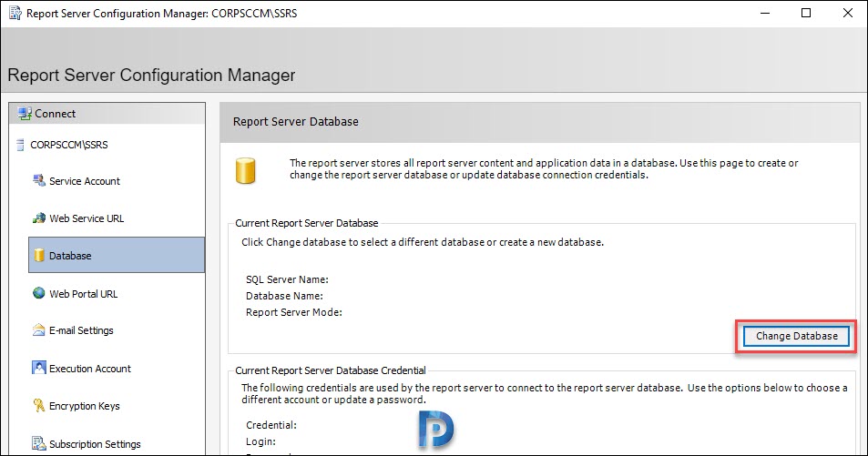Maximize the Configuration Manager window

806,14
